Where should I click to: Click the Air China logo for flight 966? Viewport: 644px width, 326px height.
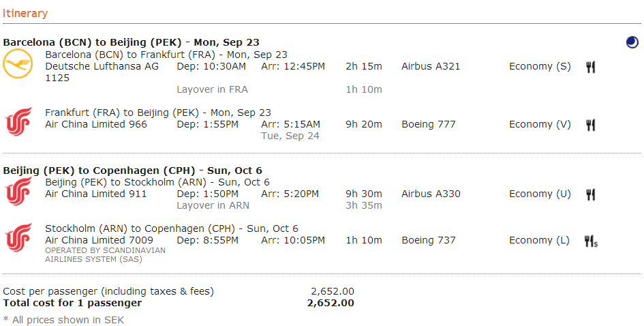click(x=18, y=123)
